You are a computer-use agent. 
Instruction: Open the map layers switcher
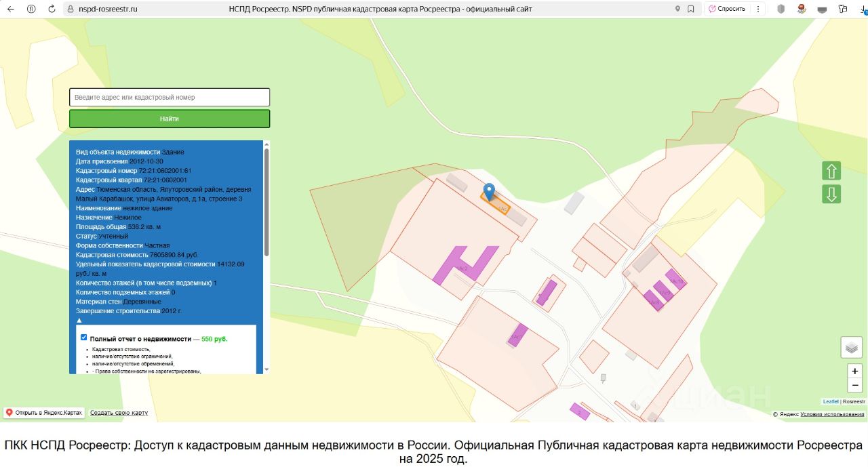[x=851, y=347]
